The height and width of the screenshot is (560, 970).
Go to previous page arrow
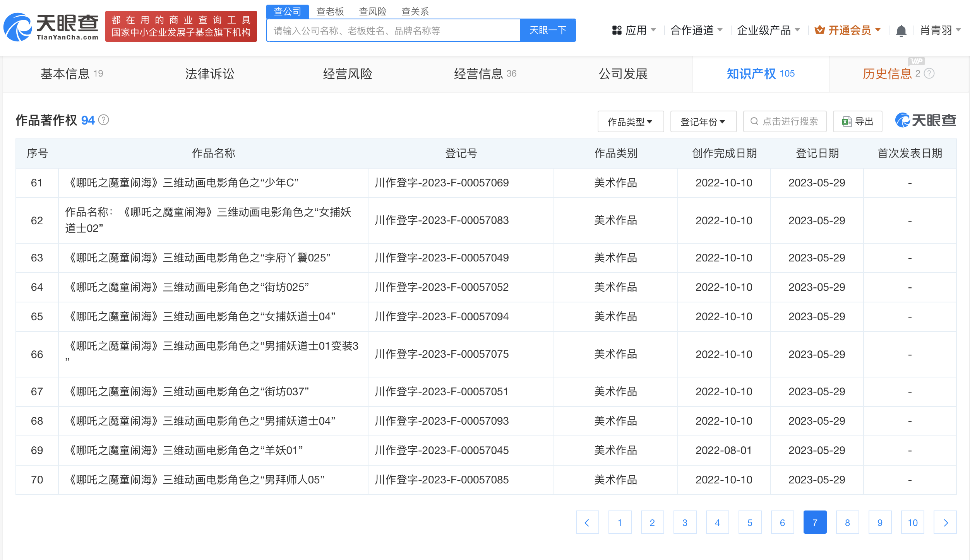tap(587, 522)
